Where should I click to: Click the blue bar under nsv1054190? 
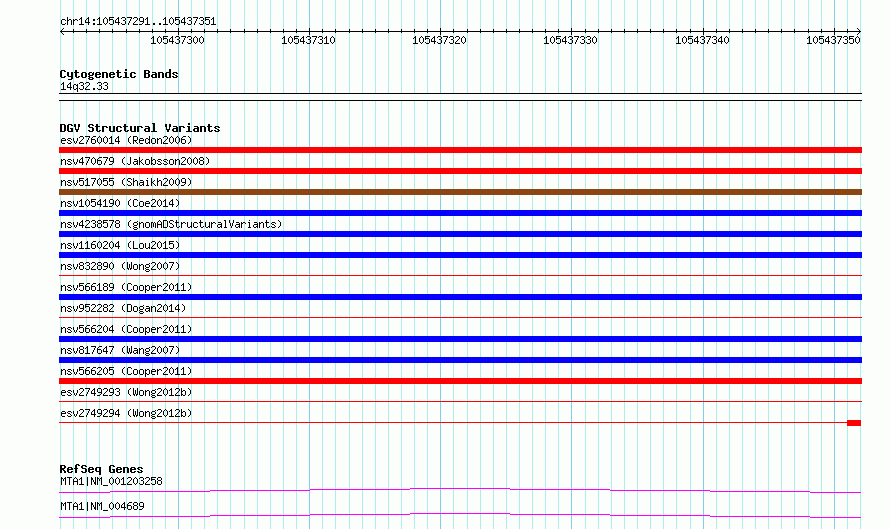460,213
